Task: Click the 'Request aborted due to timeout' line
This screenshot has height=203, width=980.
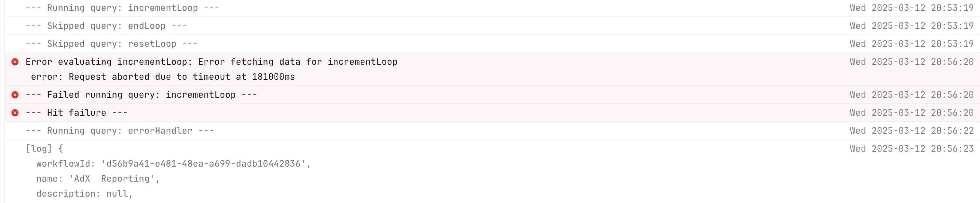Action: pyautogui.click(x=163, y=77)
